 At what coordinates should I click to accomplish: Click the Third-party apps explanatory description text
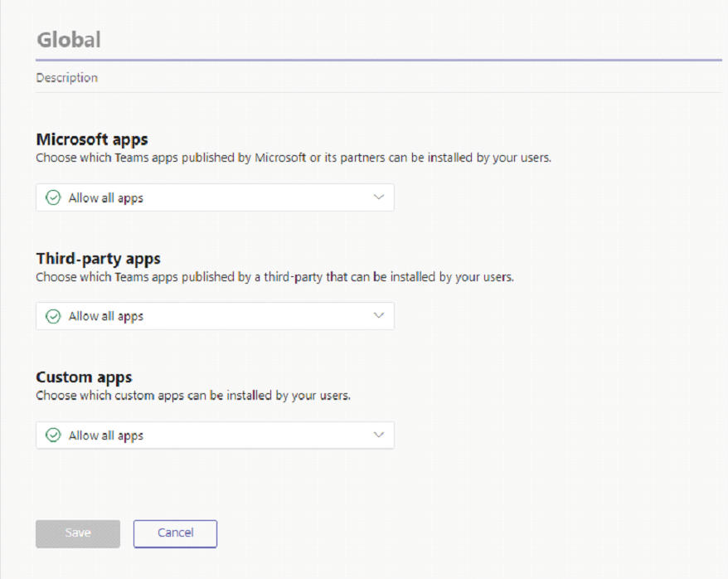coord(274,277)
